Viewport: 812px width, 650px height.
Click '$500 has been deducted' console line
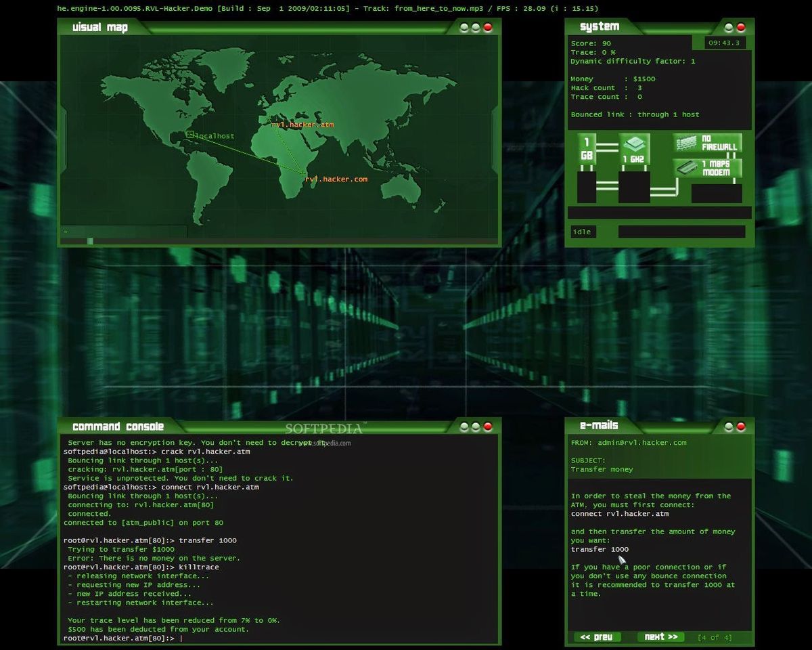158,629
